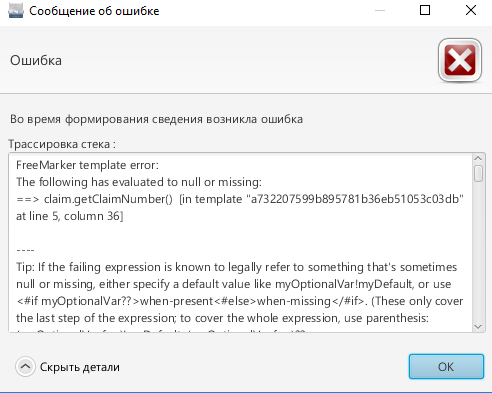Click the "Трассировка стека" label
This screenshot has width=492, height=393.
(x=59, y=144)
